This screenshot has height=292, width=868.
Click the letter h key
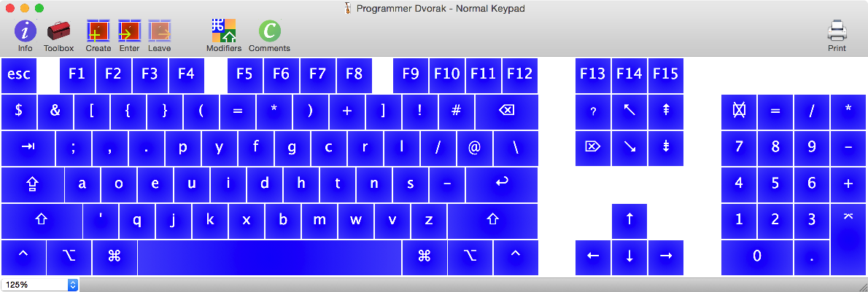(302, 185)
